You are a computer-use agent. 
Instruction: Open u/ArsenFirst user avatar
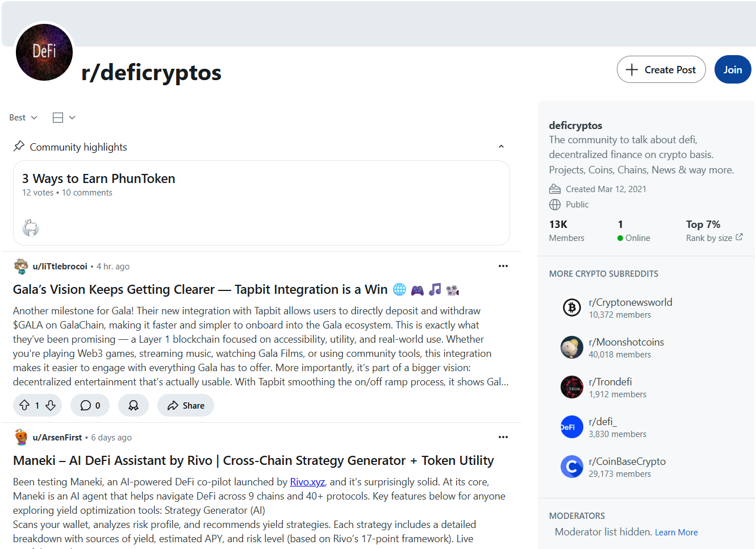tap(22, 437)
